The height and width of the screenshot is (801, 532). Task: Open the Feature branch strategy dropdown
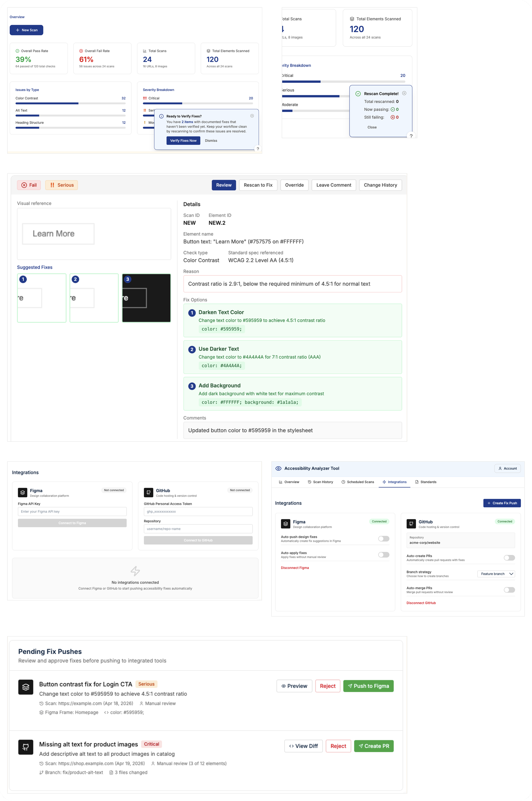point(496,574)
